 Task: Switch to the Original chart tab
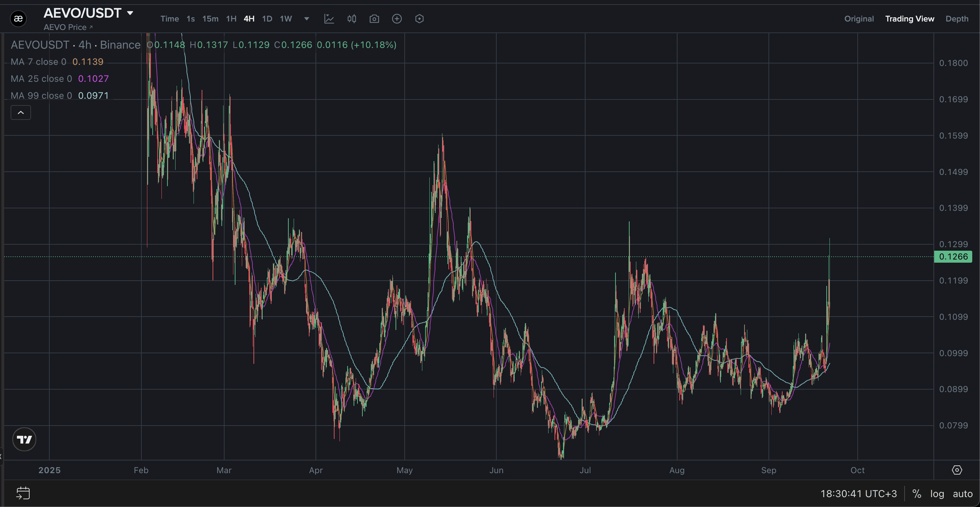point(859,19)
